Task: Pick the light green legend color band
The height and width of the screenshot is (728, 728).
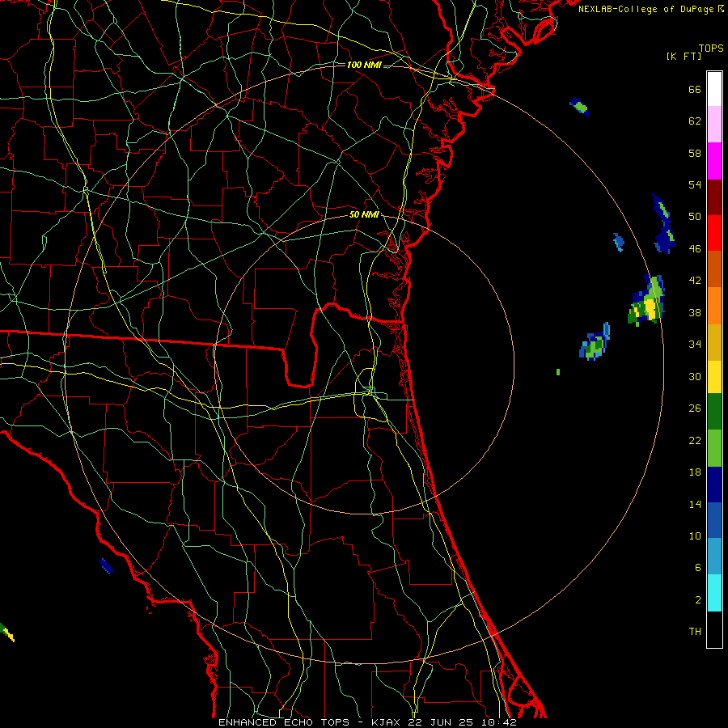Action: (714, 448)
